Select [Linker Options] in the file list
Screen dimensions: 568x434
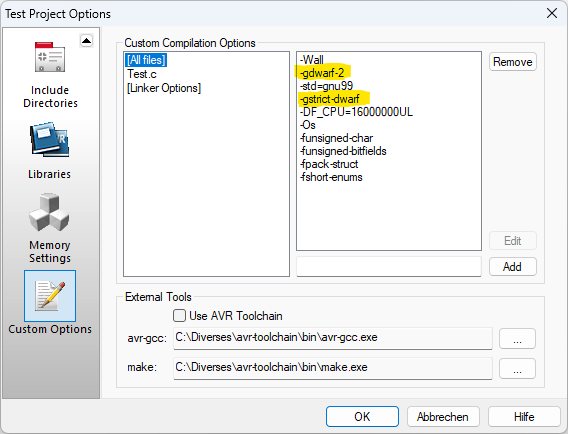pyautogui.click(x=164, y=88)
